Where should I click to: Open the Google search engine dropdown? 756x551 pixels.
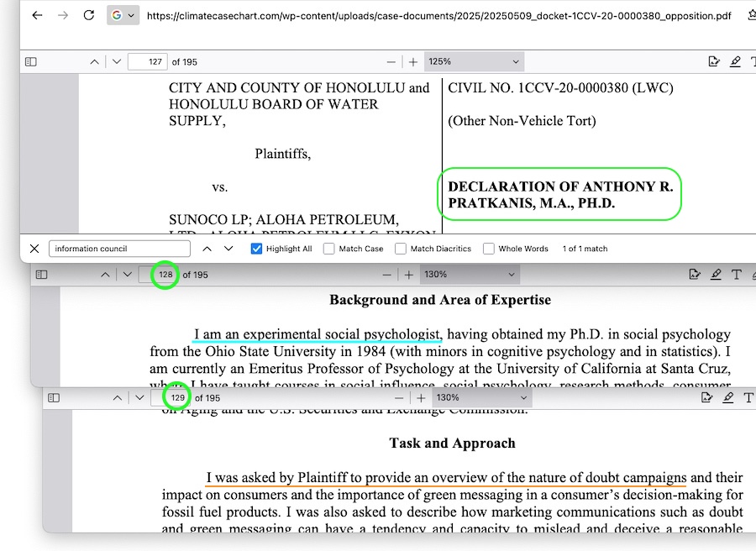pos(123,16)
